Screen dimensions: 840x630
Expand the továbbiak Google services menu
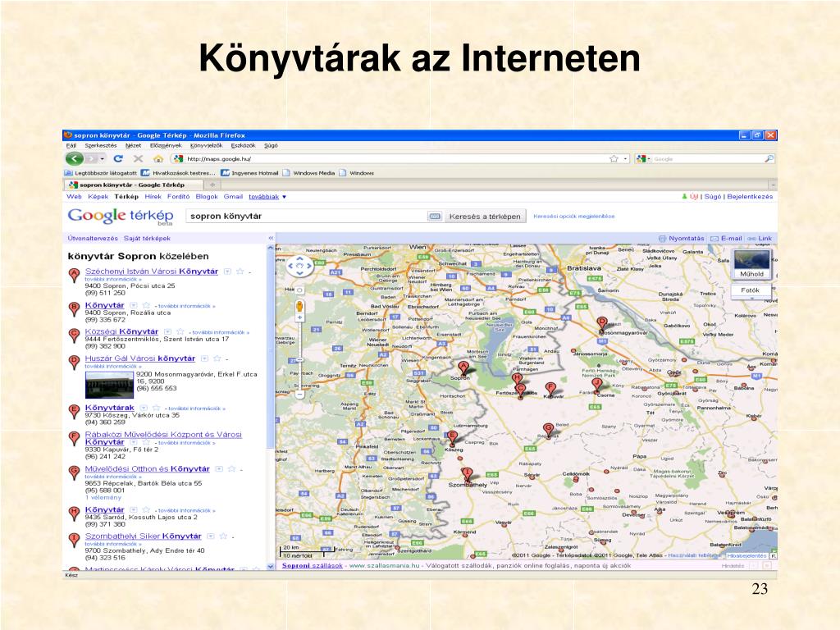[267, 197]
